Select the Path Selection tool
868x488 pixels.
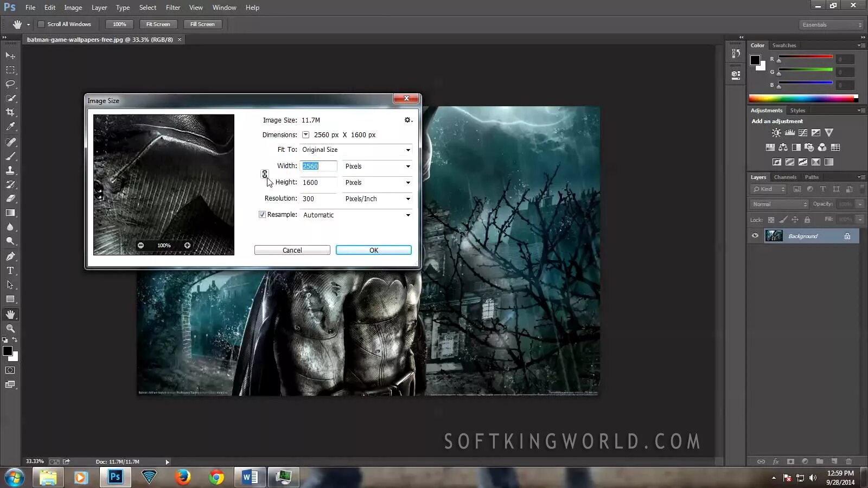tap(10, 285)
